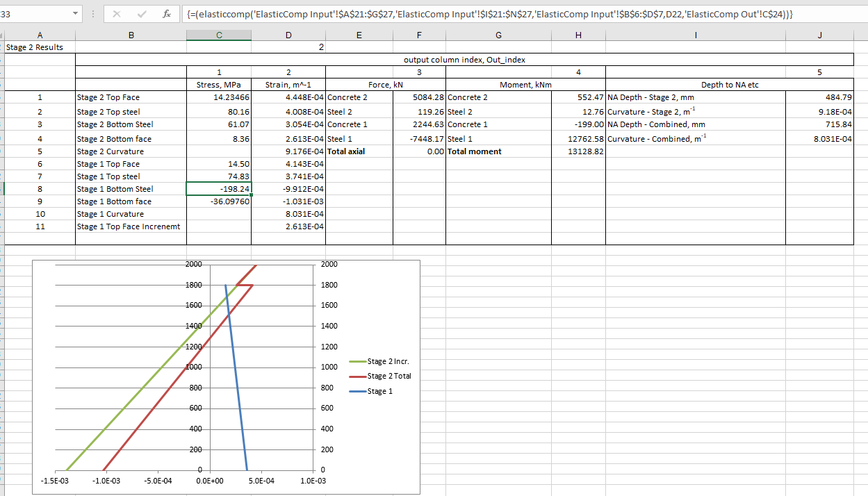
Task: Click the cell with value 13128.82
Action: tap(578, 151)
